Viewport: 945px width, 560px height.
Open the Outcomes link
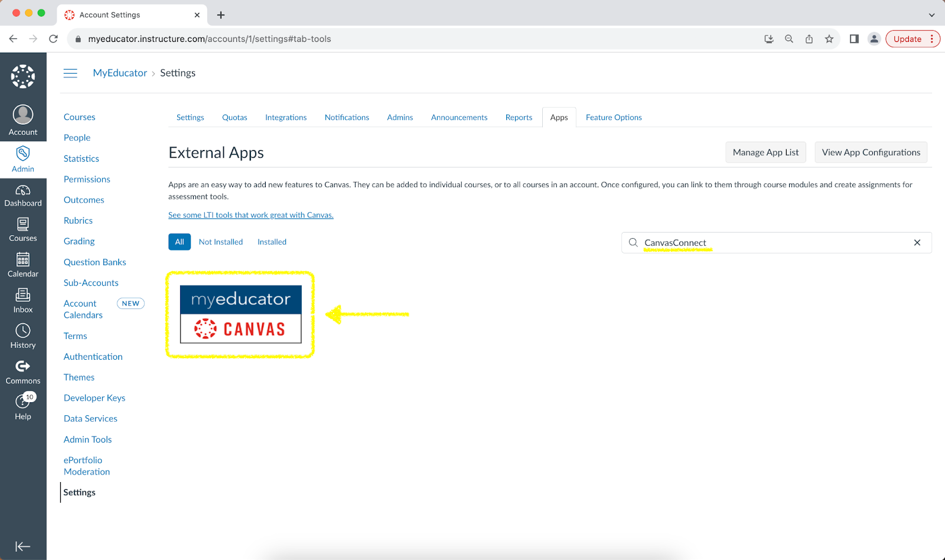tap(84, 200)
